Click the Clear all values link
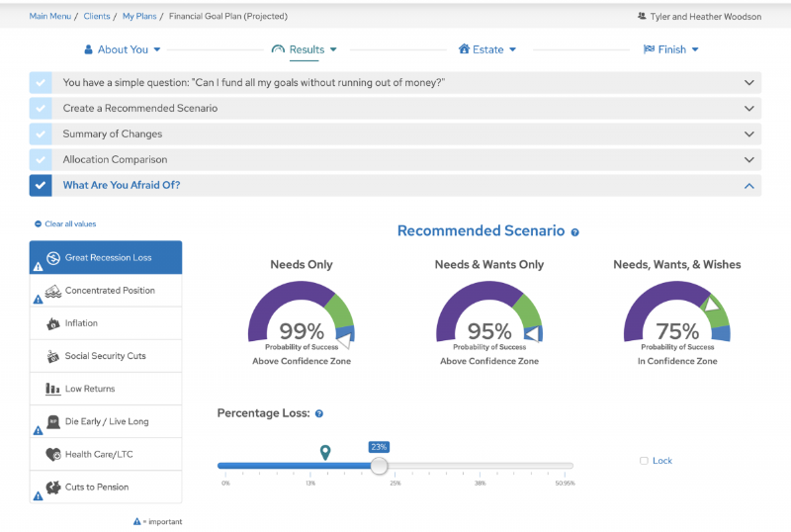This screenshot has height=532, width=791. point(69,224)
